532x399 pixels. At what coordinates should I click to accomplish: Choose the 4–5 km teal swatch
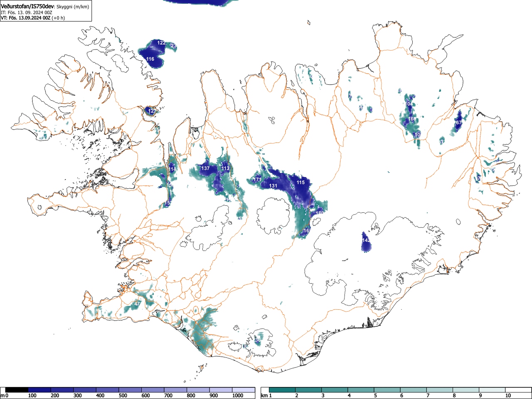pyautogui.click(x=361, y=390)
